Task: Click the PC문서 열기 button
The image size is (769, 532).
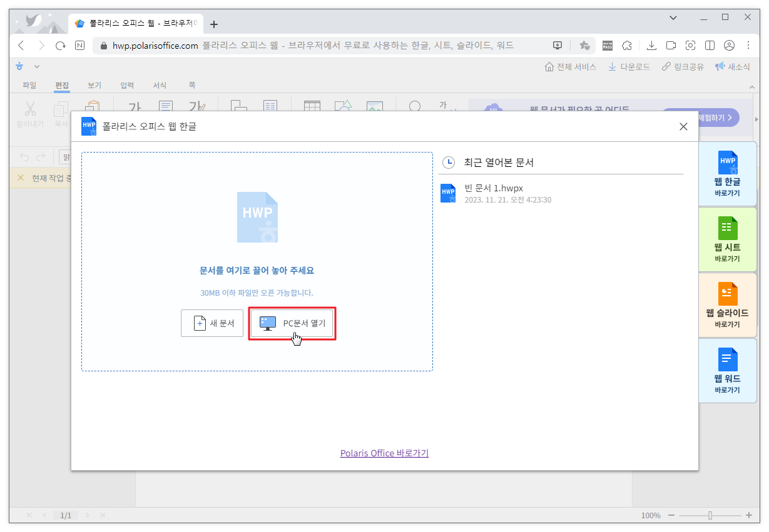Action: 292,323
